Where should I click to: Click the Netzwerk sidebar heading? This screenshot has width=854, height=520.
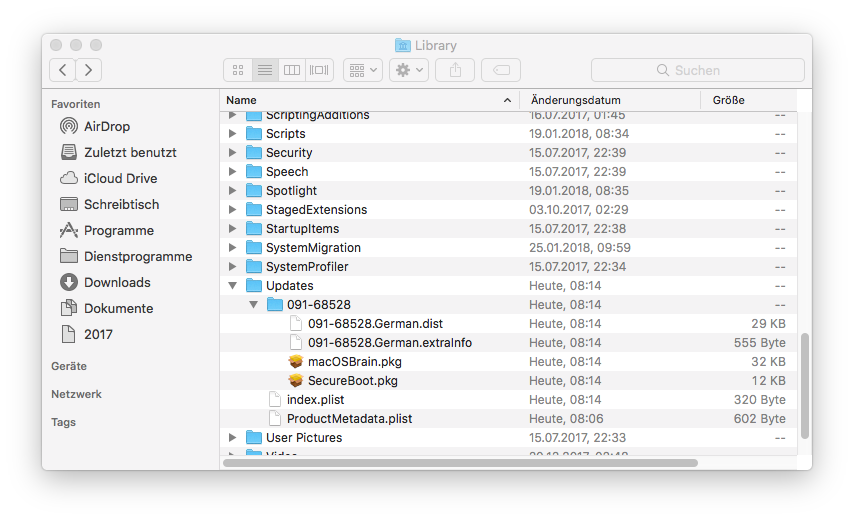coord(76,394)
